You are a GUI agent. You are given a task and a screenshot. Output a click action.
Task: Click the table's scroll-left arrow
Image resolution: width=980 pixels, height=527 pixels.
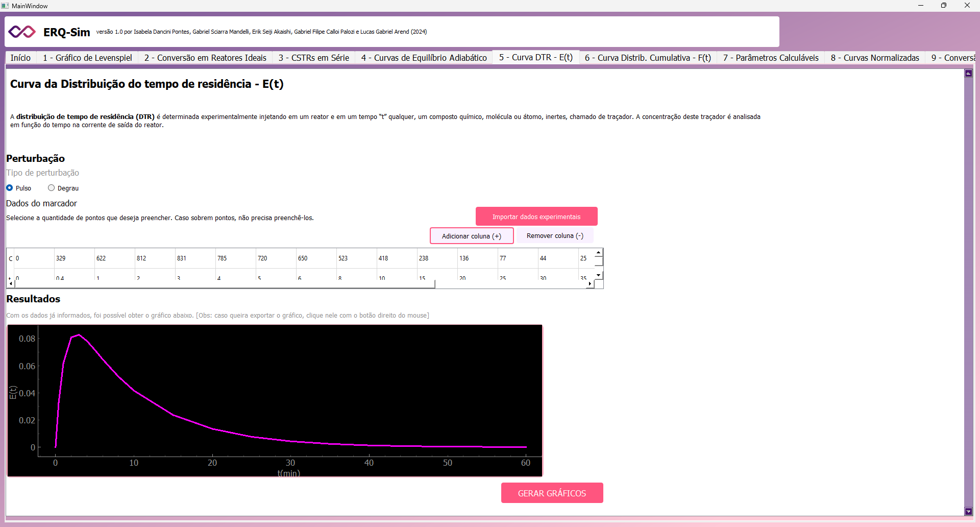(10, 284)
